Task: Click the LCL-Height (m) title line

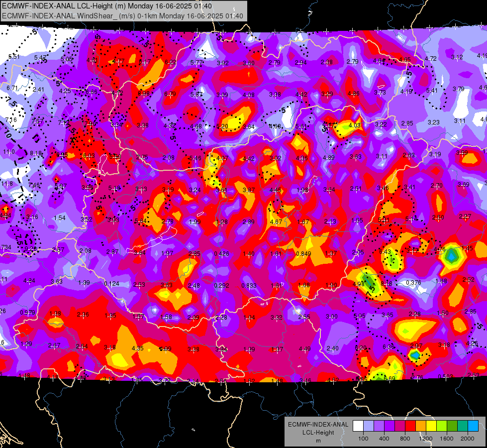Action: pyautogui.click(x=107, y=6)
